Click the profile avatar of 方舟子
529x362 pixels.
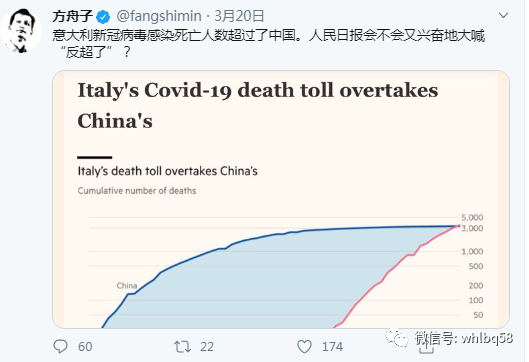[x=21, y=31]
